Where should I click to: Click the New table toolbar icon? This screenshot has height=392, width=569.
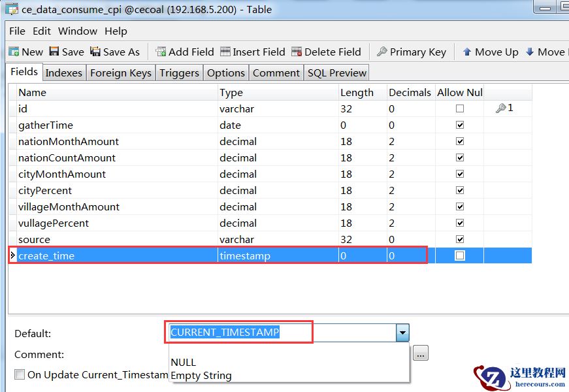[14, 52]
